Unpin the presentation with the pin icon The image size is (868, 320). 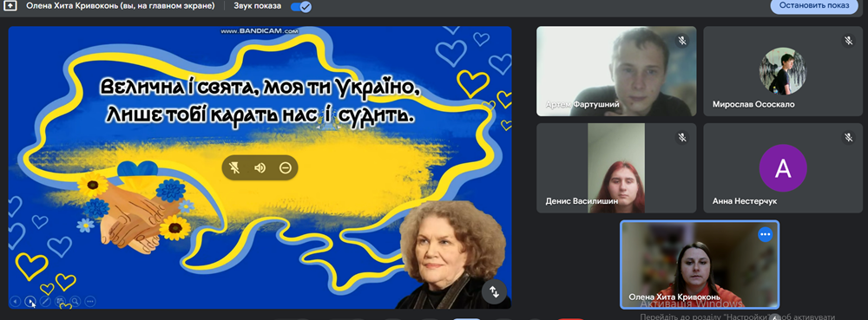click(234, 167)
